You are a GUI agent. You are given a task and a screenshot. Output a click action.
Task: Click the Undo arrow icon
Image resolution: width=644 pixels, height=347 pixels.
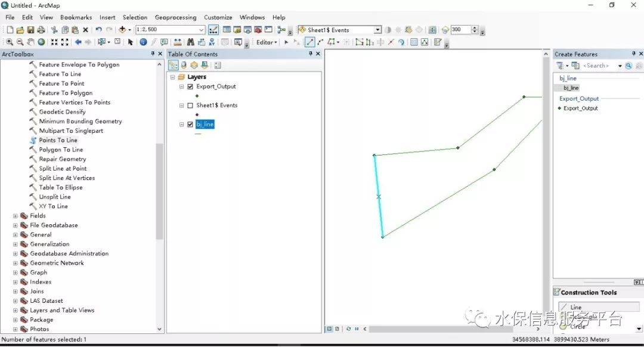(x=98, y=30)
